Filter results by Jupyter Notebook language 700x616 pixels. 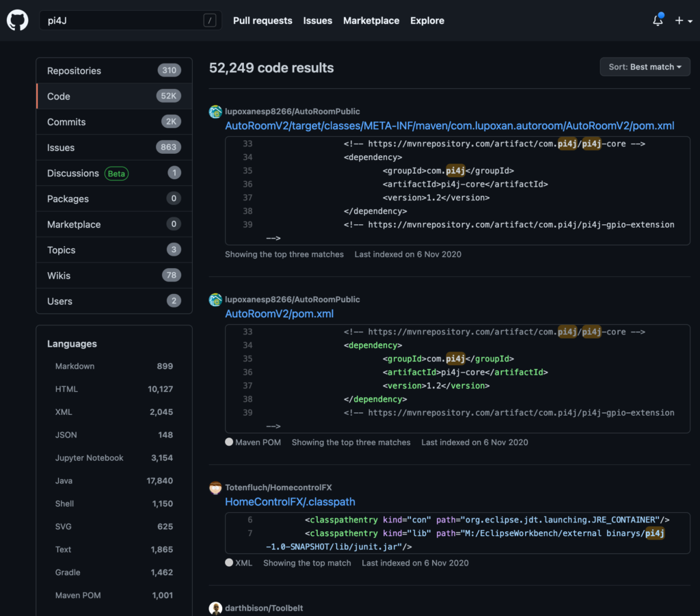coord(114,457)
